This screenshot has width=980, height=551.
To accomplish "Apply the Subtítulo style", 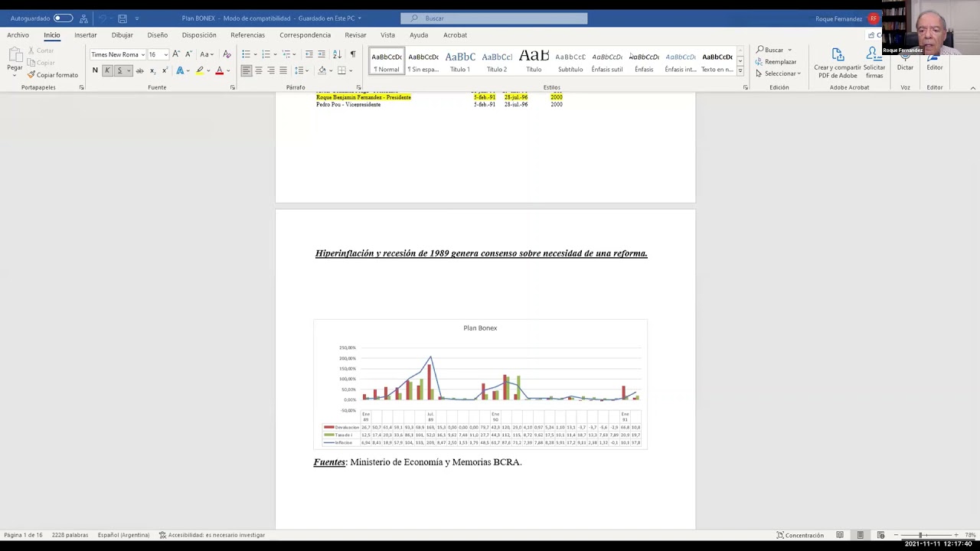I will 570,61.
